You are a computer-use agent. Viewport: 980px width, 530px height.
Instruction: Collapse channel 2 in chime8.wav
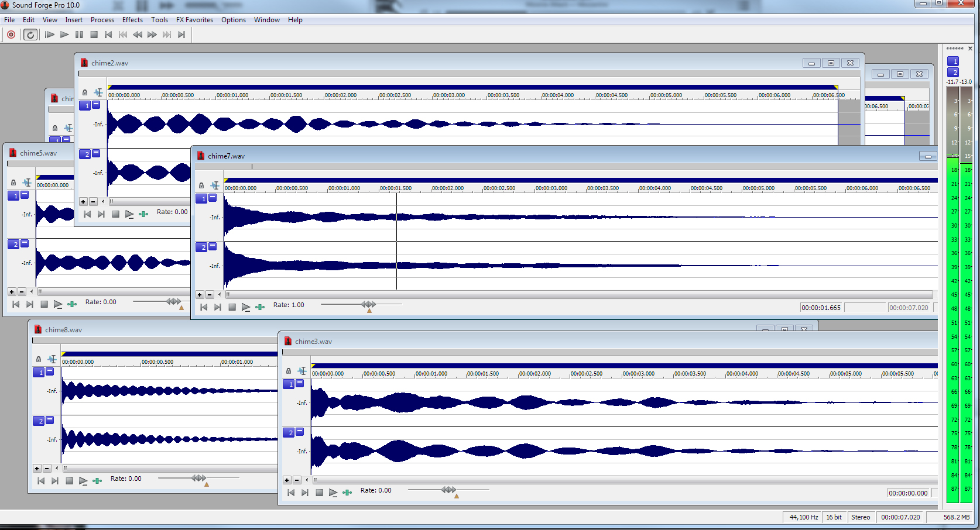(x=50, y=420)
